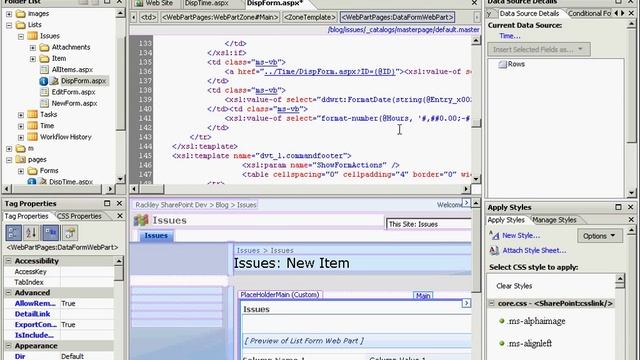Select the .ms-alignleft style bullet

(x=502, y=343)
